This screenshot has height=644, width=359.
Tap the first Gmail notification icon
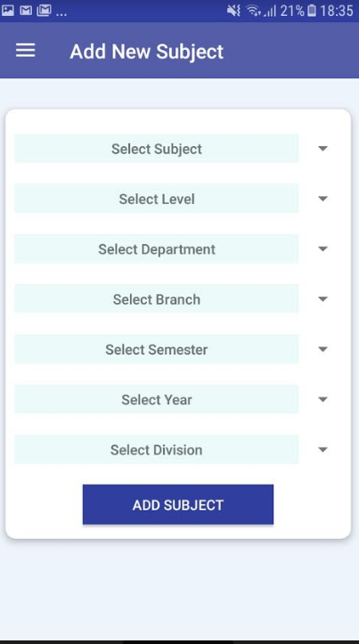tap(26, 11)
